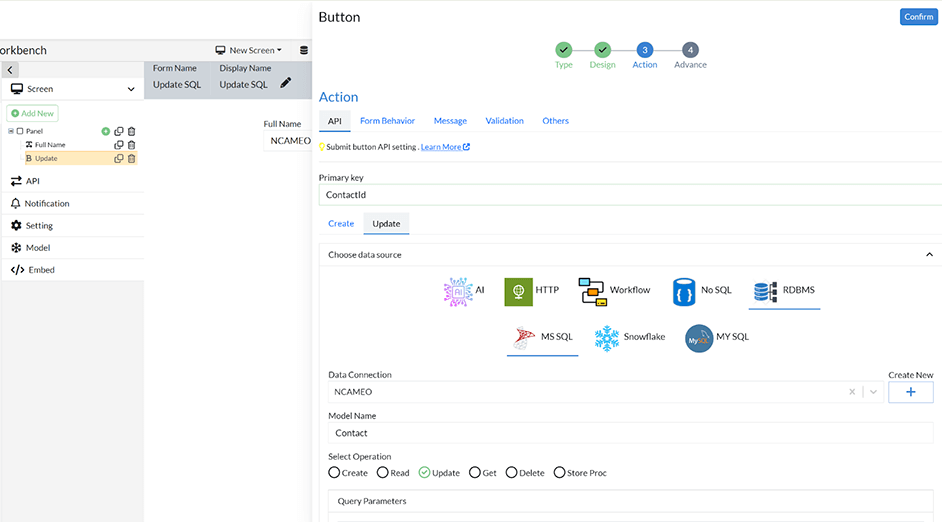Delete the Update item using its trash icon
Image resolution: width=942 pixels, height=522 pixels.
tap(131, 158)
